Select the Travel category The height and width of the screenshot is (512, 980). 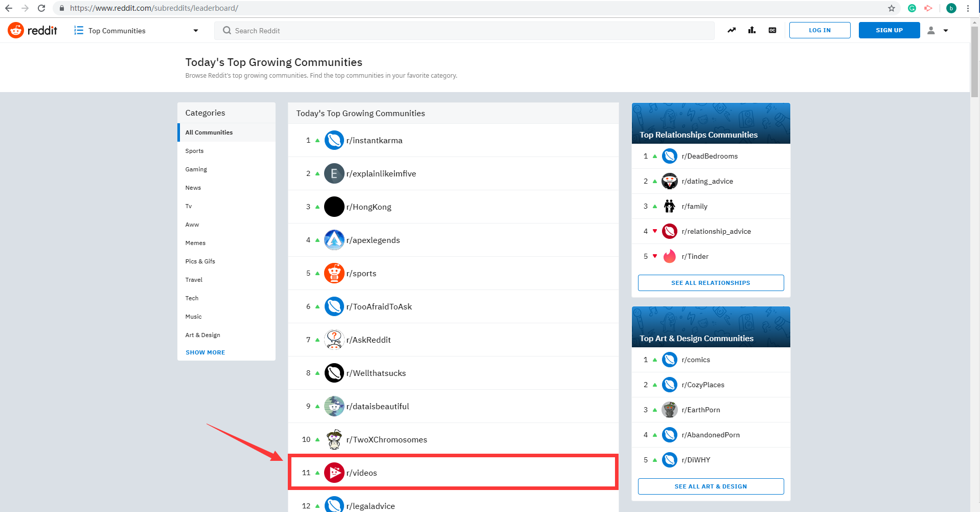[226, 280]
